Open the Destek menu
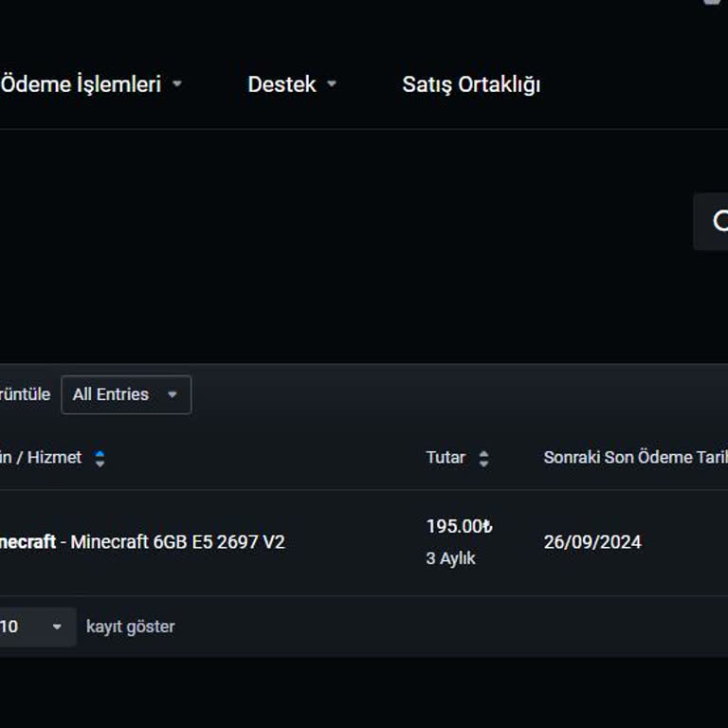The width and height of the screenshot is (728, 728). pos(282,84)
